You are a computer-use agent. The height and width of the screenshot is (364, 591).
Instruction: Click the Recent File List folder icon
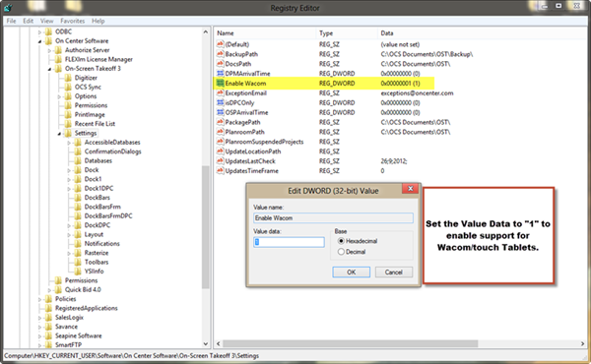click(68, 124)
